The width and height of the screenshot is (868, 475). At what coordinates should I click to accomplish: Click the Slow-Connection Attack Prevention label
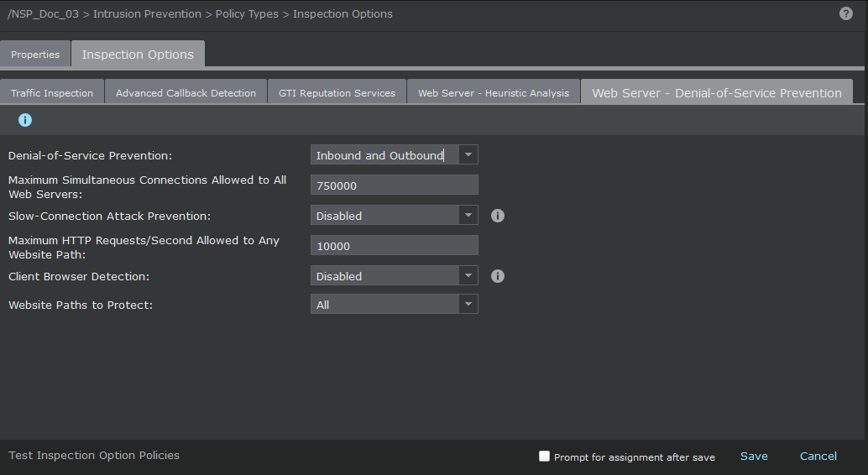110,216
